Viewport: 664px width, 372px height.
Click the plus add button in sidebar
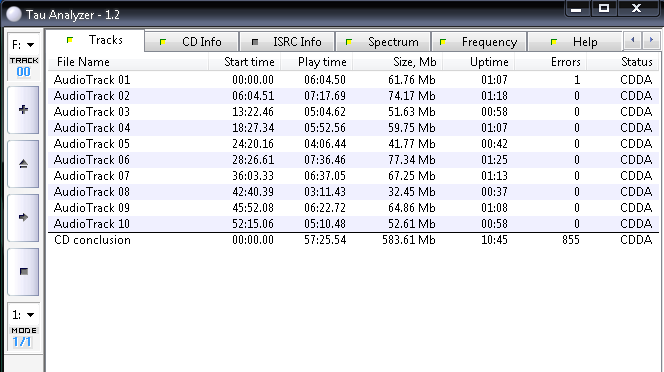[x=23, y=110]
